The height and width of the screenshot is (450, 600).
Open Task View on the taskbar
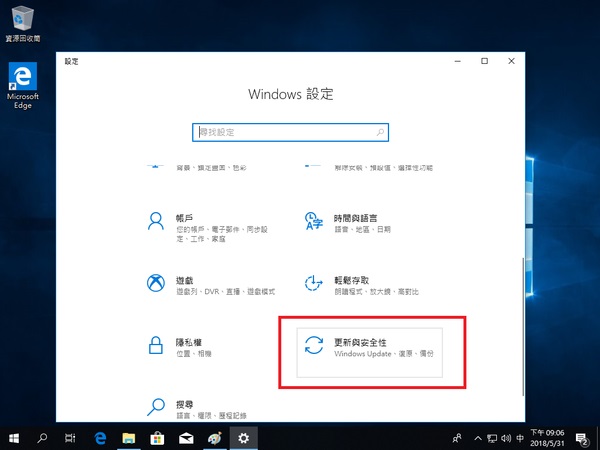pyautogui.click(x=70, y=438)
